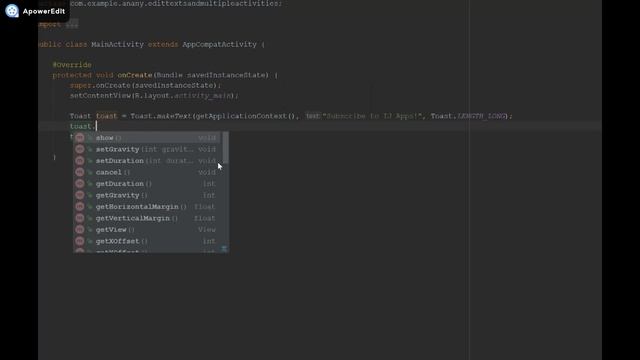This screenshot has width=640, height=360.
Task: Click the getApplicationContext() argument
Action: pos(245,116)
